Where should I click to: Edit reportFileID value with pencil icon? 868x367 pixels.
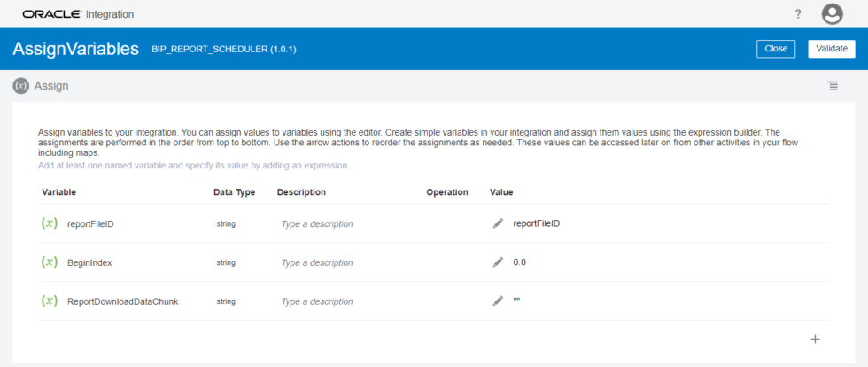pyautogui.click(x=498, y=223)
